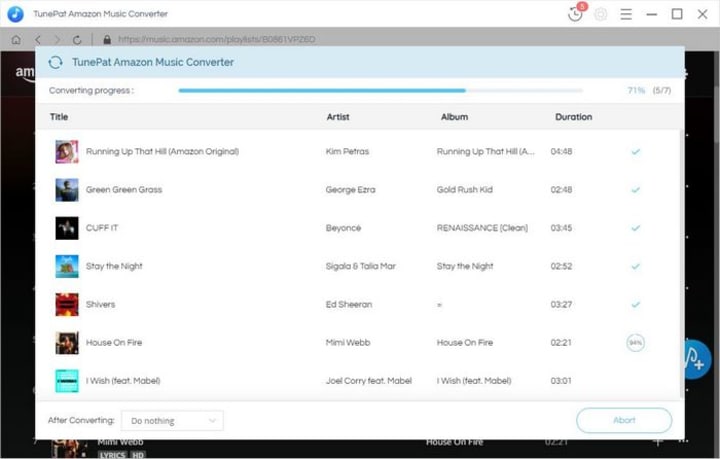
Task: Click artist Ed Sheeran
Action: coord(349,304)
